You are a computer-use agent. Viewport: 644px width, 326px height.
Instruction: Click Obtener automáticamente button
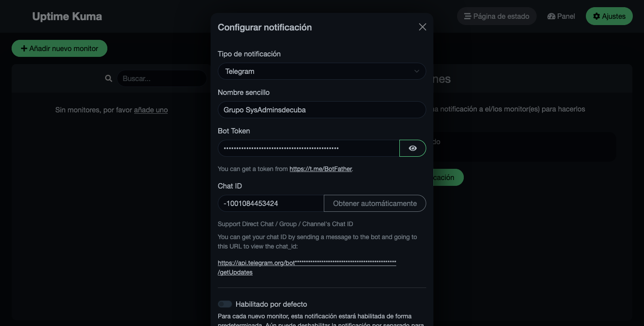tap(375, 203)
